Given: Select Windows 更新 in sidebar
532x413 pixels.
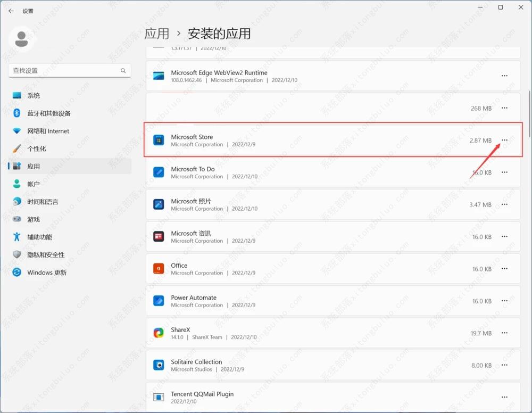Looking at the screenshot, I should (47, 272).
